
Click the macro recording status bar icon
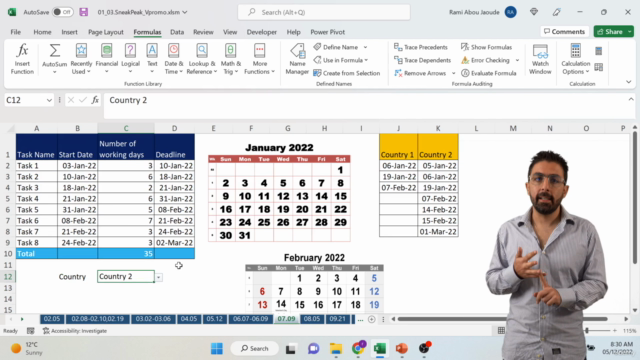click(31, 331)
